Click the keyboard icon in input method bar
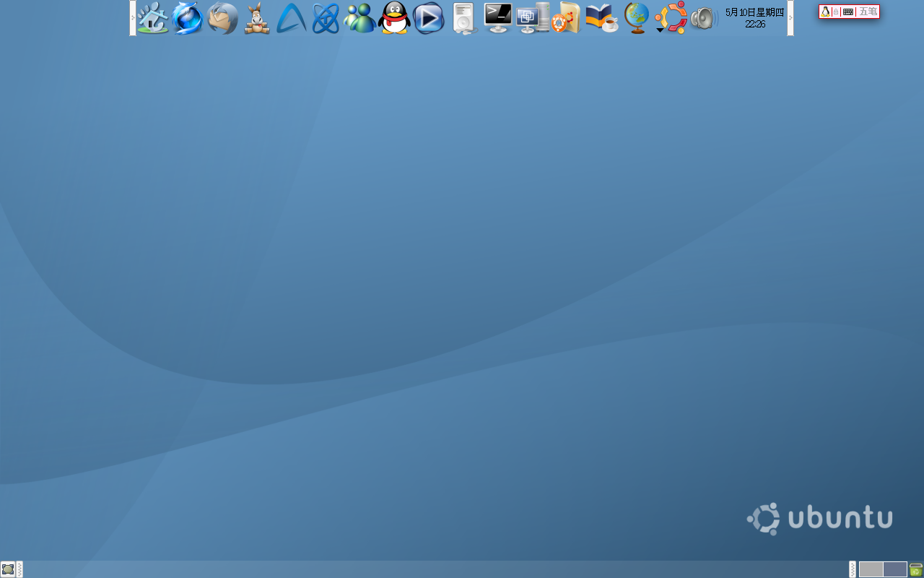The image size is (924, 578). [x=848, y=12]
